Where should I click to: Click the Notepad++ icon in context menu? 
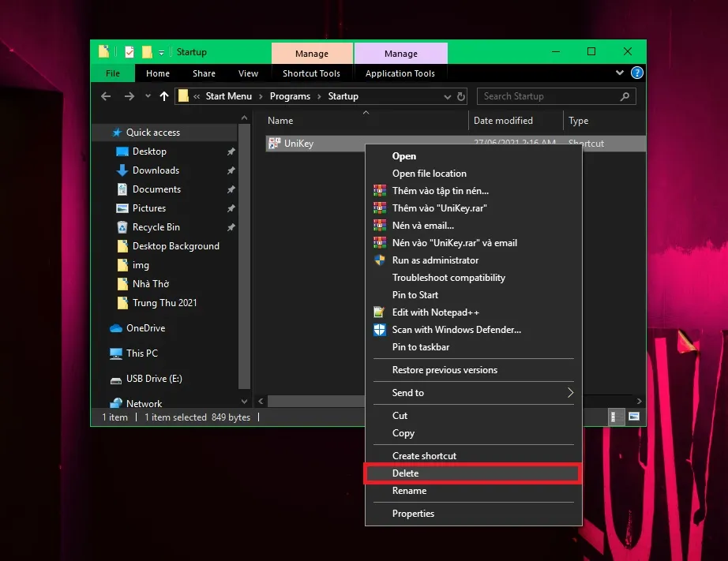(x=378, y=312)
